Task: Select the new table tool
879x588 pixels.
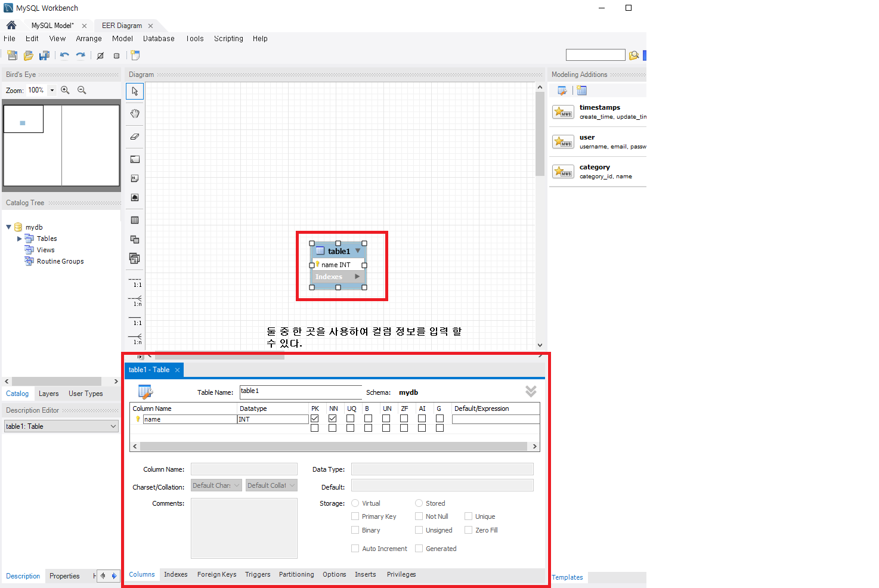Action: pos(135,220)
